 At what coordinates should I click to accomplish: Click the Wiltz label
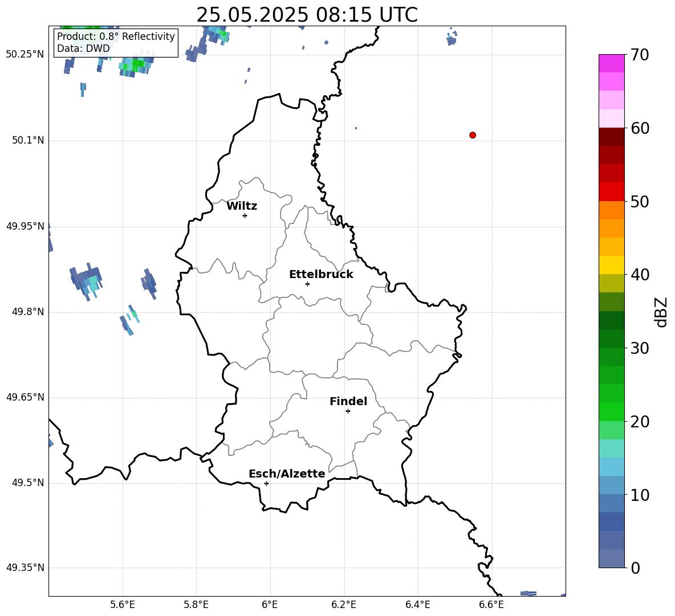[242, 206]
